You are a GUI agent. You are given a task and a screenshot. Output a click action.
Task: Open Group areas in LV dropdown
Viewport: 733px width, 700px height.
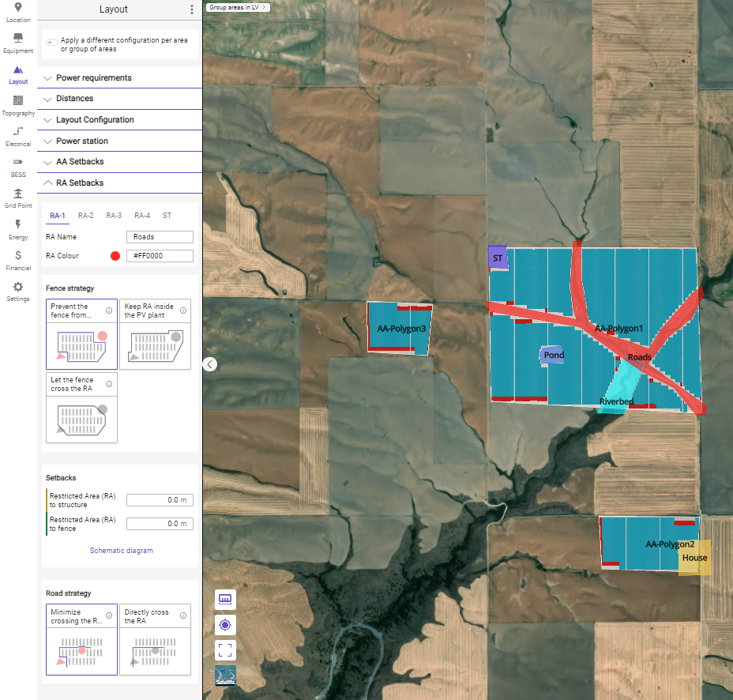click(238, 7)
